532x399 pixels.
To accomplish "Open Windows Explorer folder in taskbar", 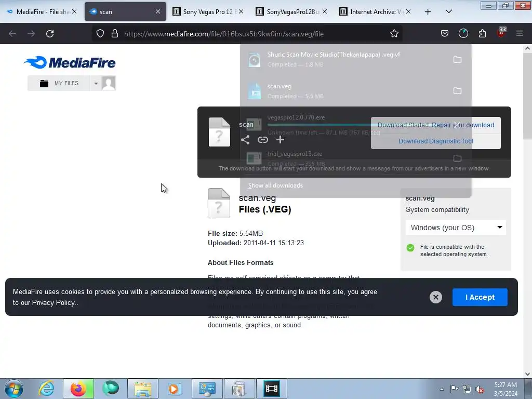I will pyautogui.click(x=142, y=389).
